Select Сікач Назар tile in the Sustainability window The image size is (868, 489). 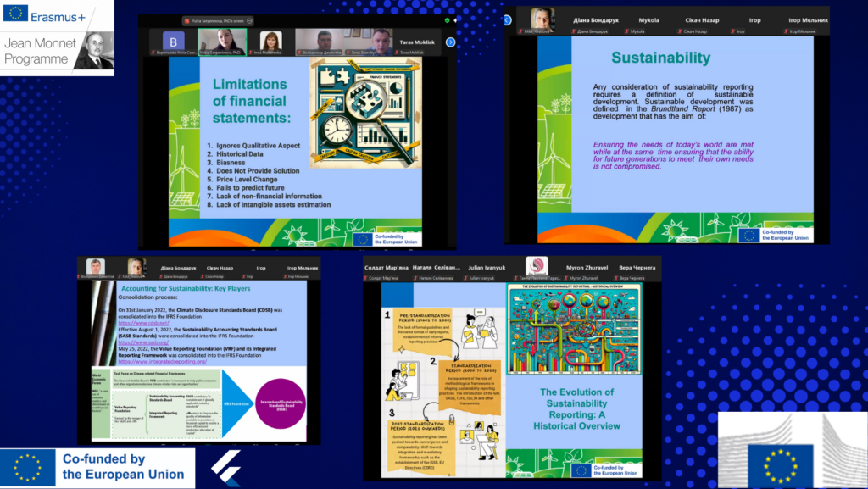tap(702, 21)
